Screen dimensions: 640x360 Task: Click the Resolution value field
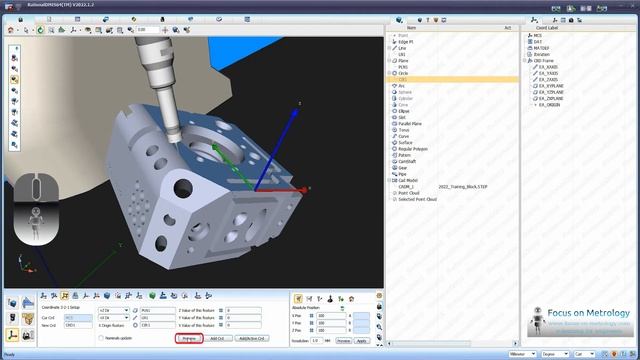tap(317, 340)
